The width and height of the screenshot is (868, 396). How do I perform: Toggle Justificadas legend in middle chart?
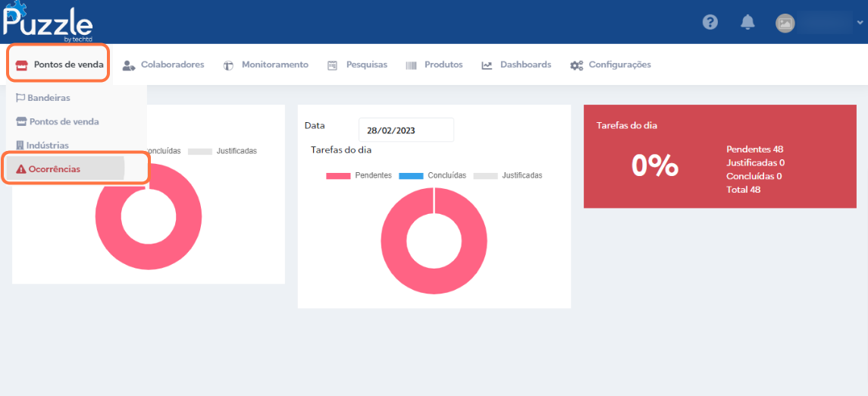pos(507,175)
